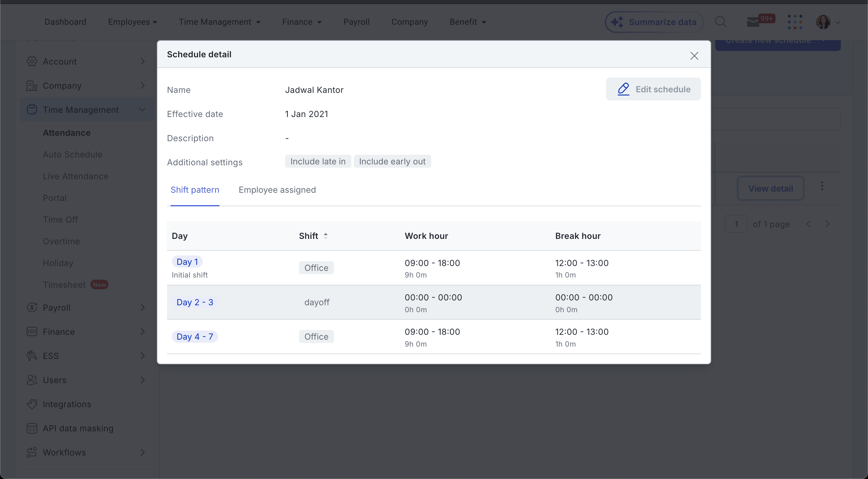The image size is (868, 479).
Task: Click the Summarize data sparkle icon
Action: [617, 22]
